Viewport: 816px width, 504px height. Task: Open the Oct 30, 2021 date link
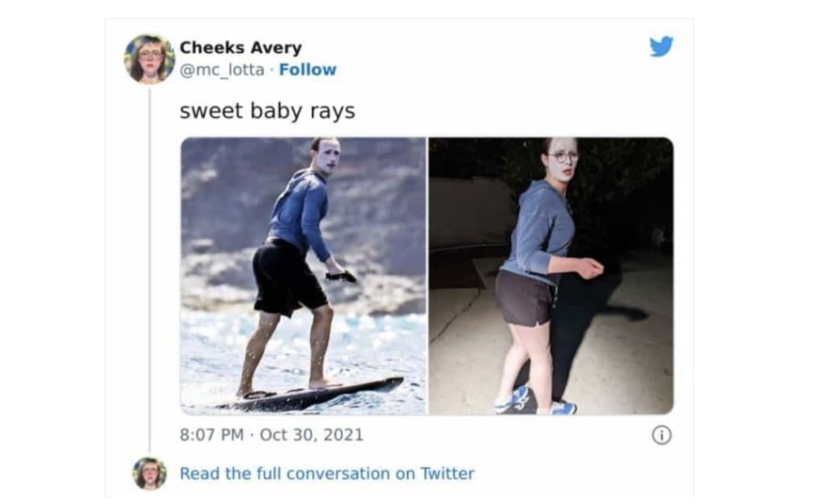tap(311, 435)
